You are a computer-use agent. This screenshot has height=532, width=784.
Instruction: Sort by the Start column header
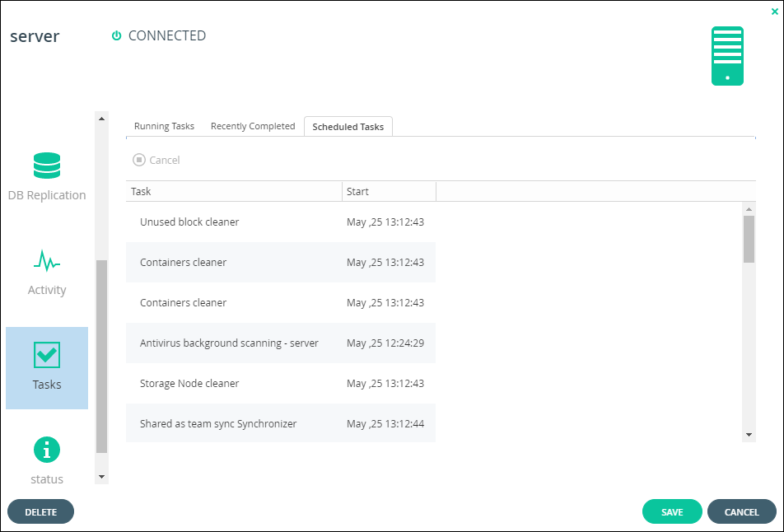click(x=389, y=192)
